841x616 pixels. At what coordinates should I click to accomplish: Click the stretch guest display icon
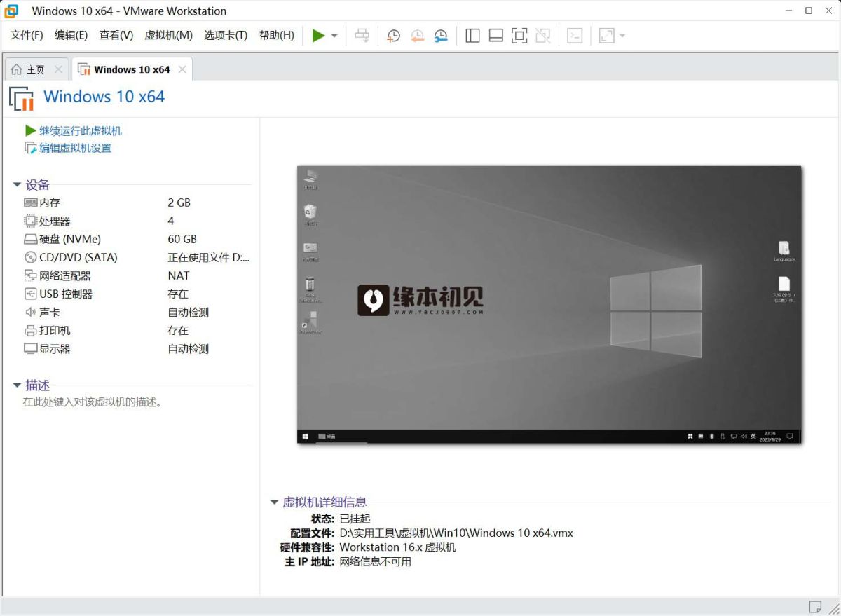[606, 36]
